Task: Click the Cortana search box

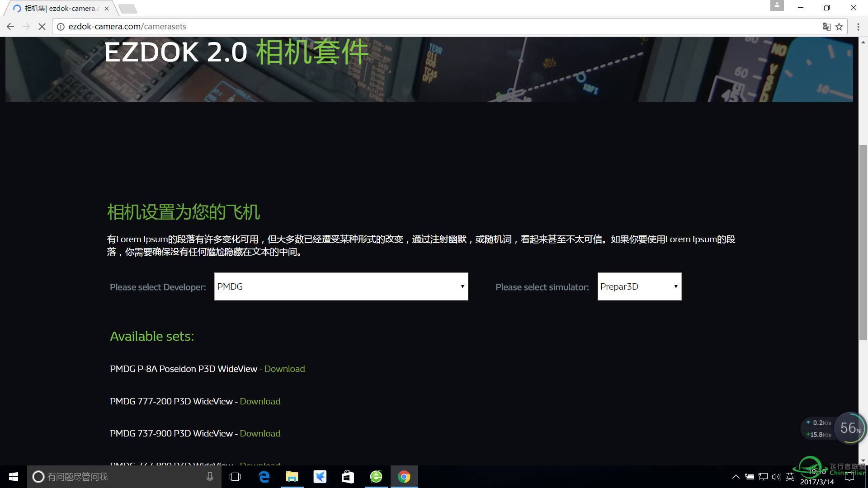Action: pyautogui.click(x=124, y=477)
